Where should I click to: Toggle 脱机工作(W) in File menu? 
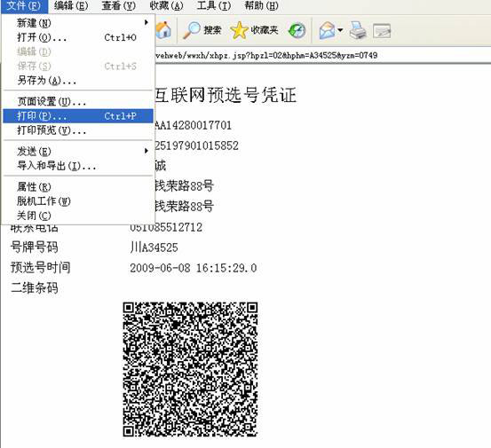(78, 201)
